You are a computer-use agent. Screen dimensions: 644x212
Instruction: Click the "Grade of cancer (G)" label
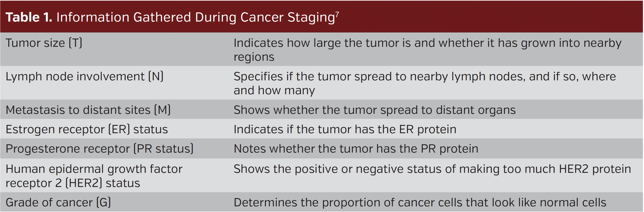click(58, 202)
